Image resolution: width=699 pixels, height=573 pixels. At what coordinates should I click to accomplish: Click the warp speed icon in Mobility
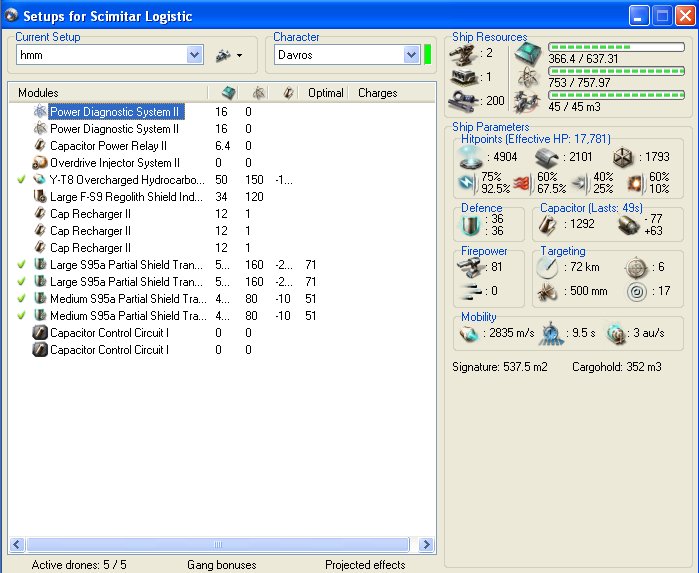coord(617,333)
